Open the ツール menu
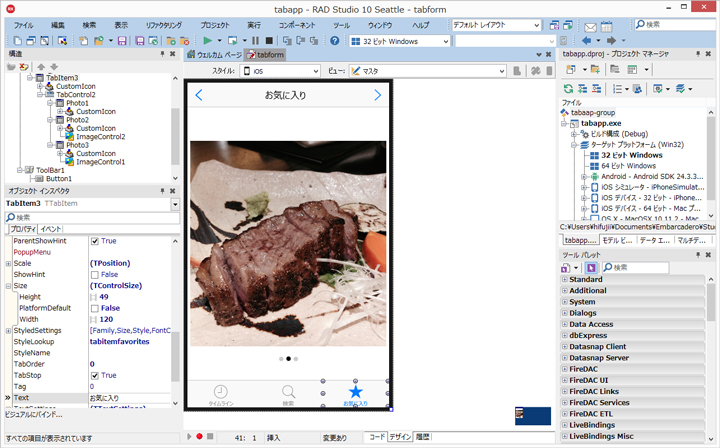 (341, 25)
